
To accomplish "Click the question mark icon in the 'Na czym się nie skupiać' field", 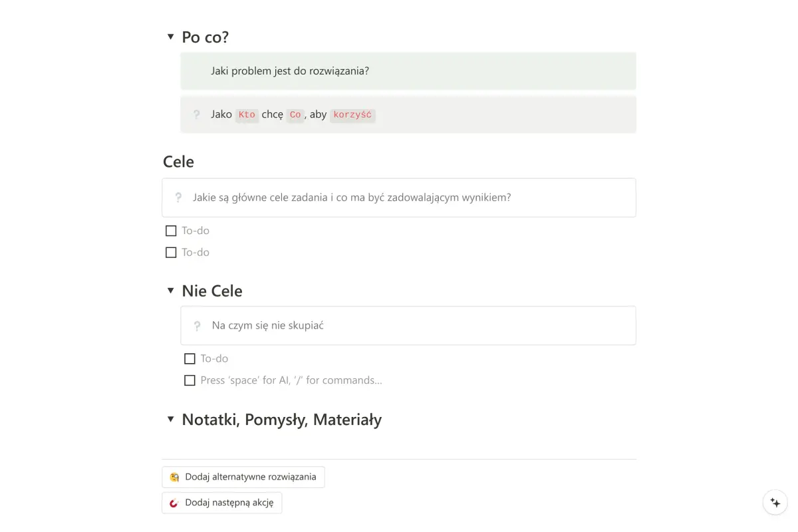I will (x=196, y=325).
